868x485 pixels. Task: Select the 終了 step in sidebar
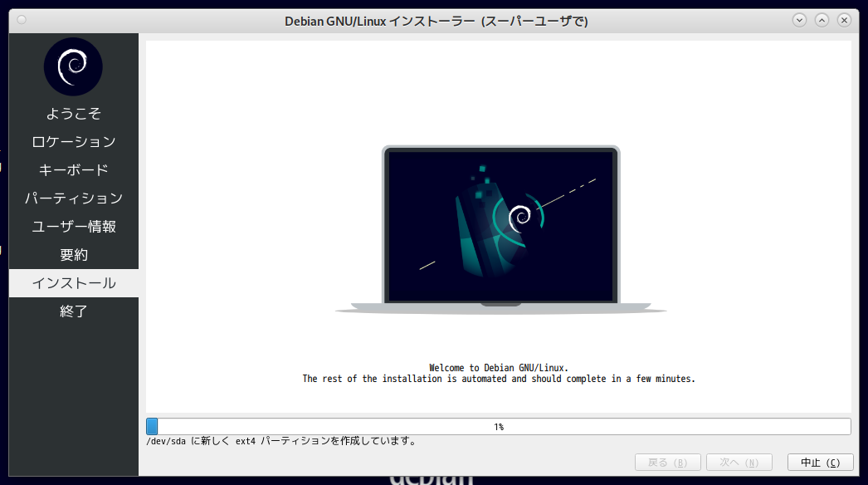pyautogui.click(x=74, y=311)
